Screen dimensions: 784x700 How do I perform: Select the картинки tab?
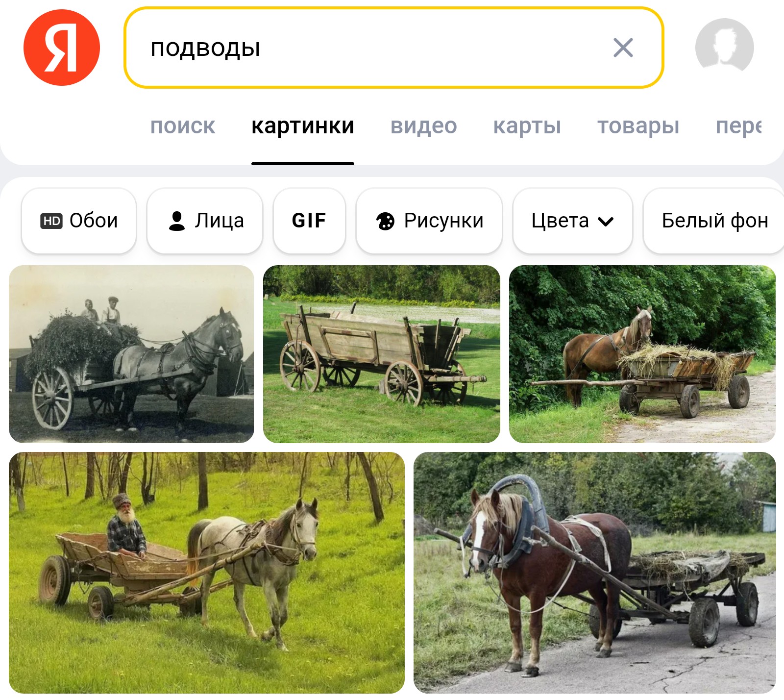[x=303, y=126]
